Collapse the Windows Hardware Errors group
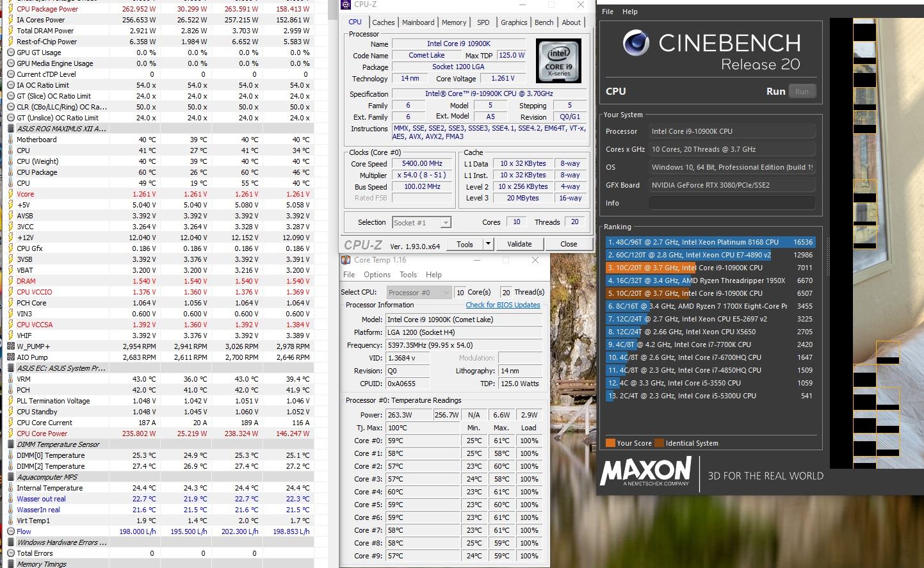Viewport: 924px width, 568px height. pyautogui.click(x=10, y=542)
